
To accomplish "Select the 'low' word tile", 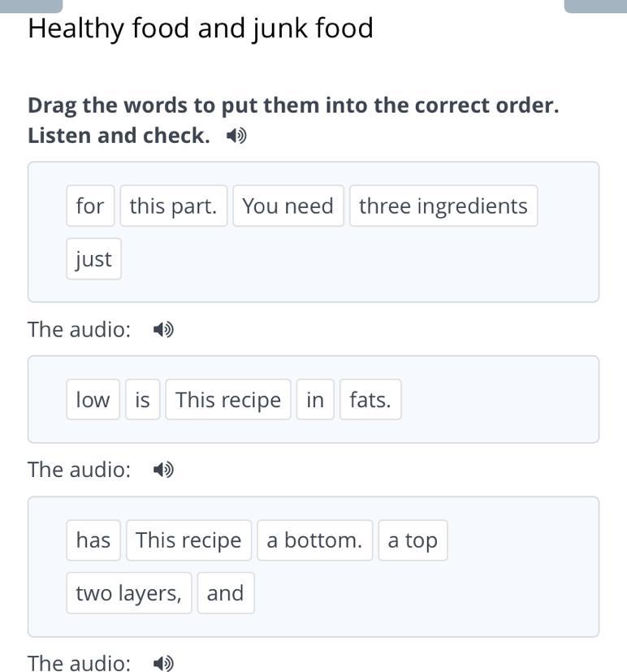I will pyautogui.click(x=93, y=400).
